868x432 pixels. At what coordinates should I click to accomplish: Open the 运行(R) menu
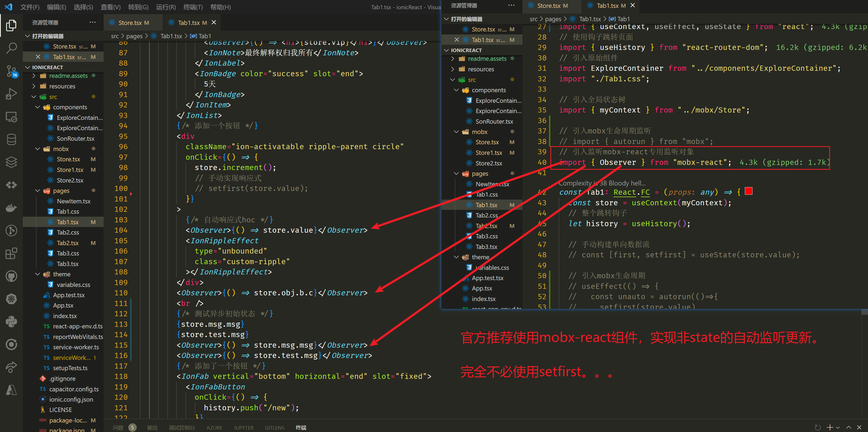click(x=165, y=7)
